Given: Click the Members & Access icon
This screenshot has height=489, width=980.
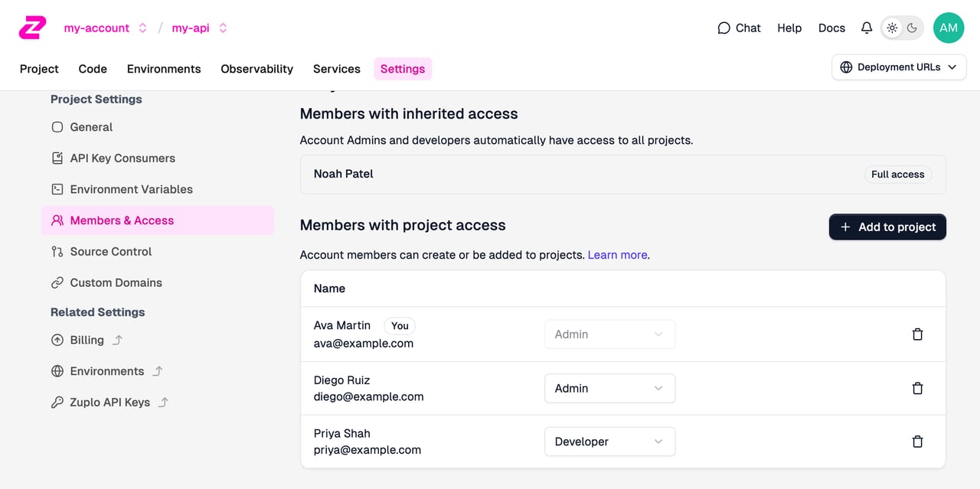Looking at the screenshot, I should 57,220.
